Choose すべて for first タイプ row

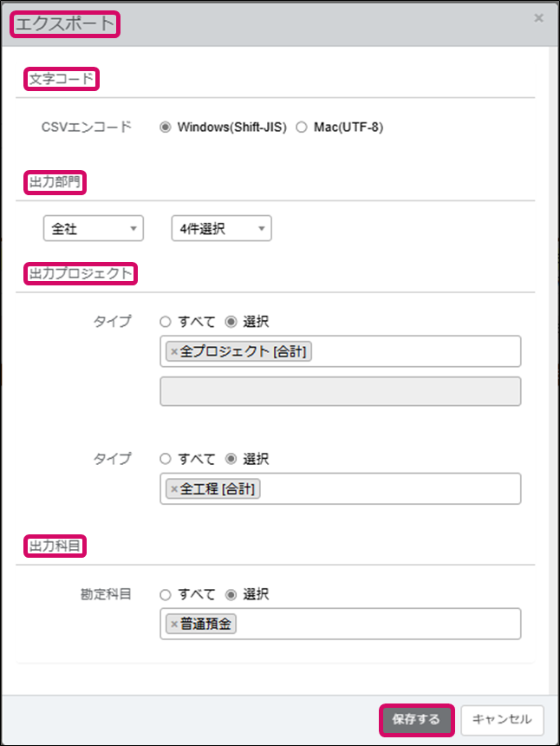tap(166, 322)
